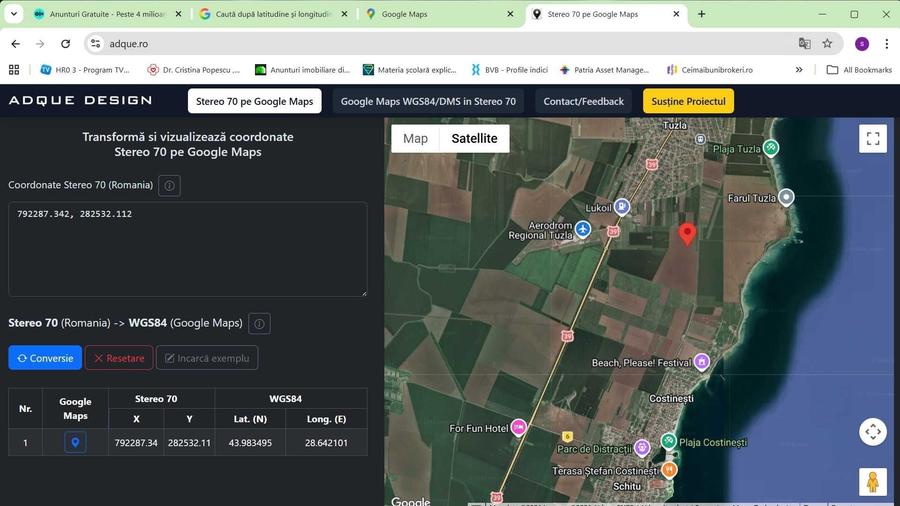Viewport: 900px width, 506px height.
Task: Select Stereo 70 pe Google Maps menu item
Action: point(254,101)
